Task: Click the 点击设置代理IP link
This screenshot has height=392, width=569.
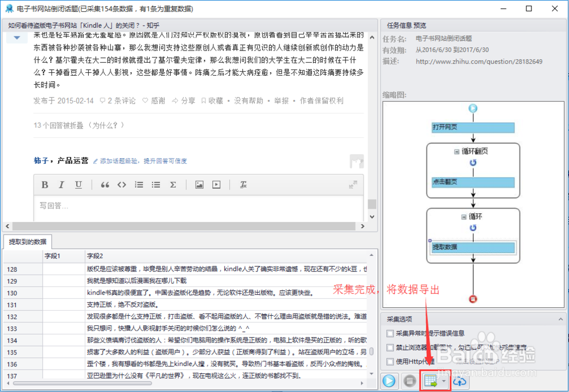Action: [x=477, y=361]
